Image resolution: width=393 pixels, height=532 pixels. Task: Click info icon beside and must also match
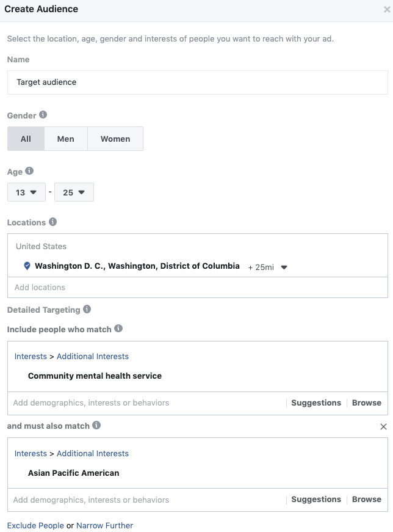tap(96, 425)
